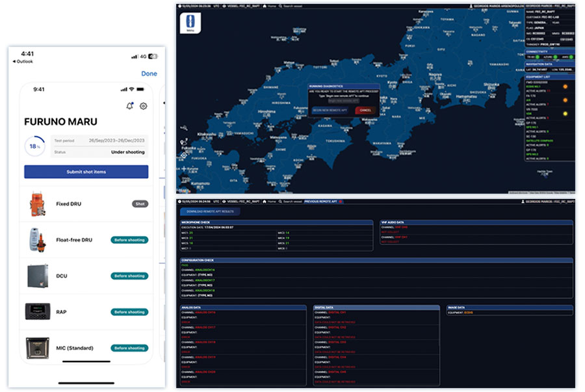Click the confirmation text field in Running Diagnostics dialog
This screenshot has height=392, width=585.
(344, 101)
